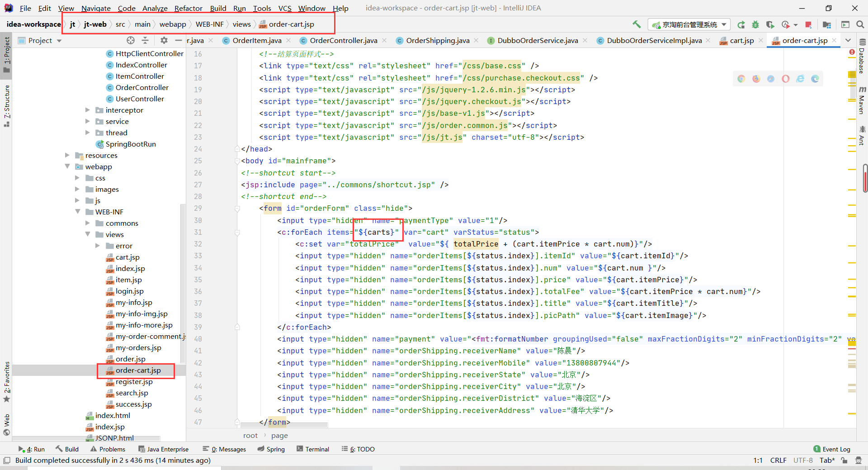Screen dimensions: 868x470
Task: Open the Project Structure icon
Action: [x=827, y=24]
